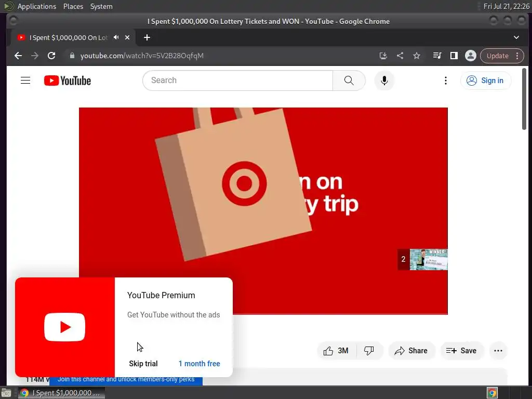Image resolution: width=532 pixels, height=399 pixels.
Task: Choose 1 month free Premium offer
Action: coord(199,363)
